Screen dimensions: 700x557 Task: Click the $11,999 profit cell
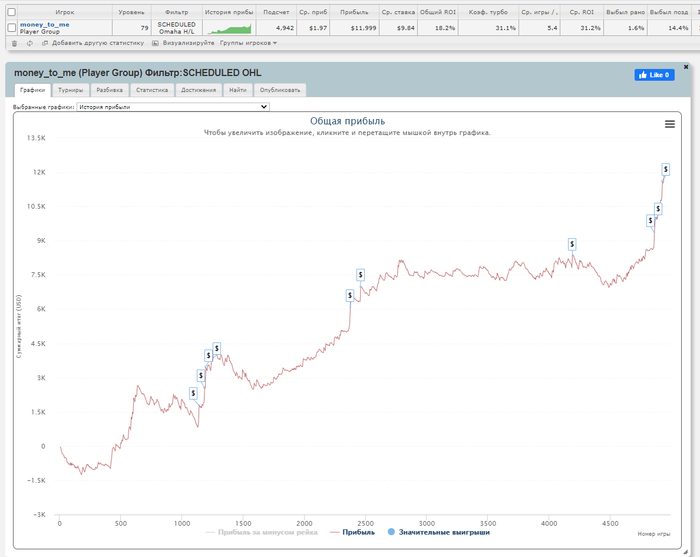click(354, 28)
